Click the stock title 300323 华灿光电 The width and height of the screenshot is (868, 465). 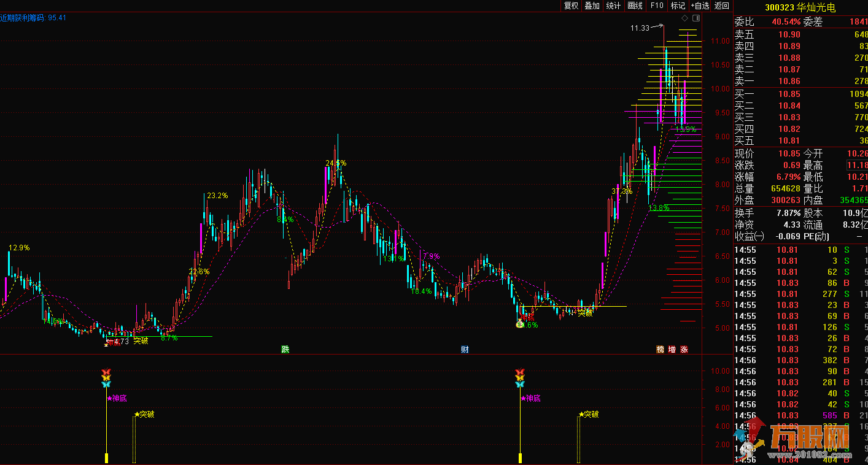tap(800, 7)
